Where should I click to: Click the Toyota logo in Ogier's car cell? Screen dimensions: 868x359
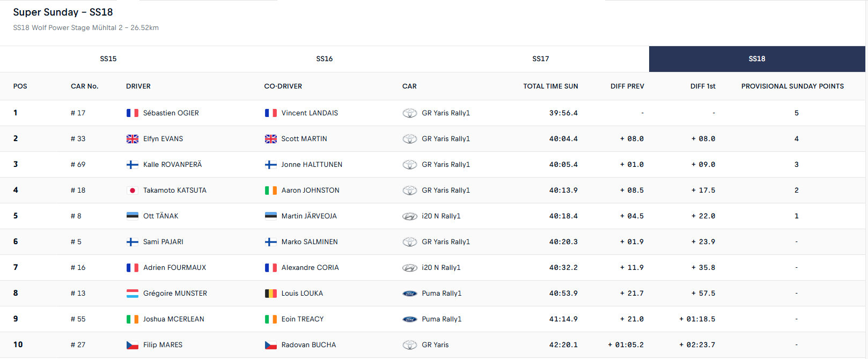[x=410, y=113]
